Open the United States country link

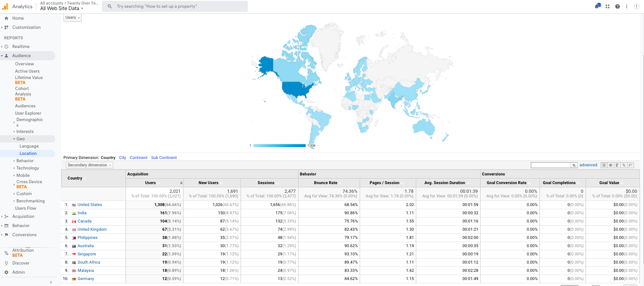coord(90,205)
